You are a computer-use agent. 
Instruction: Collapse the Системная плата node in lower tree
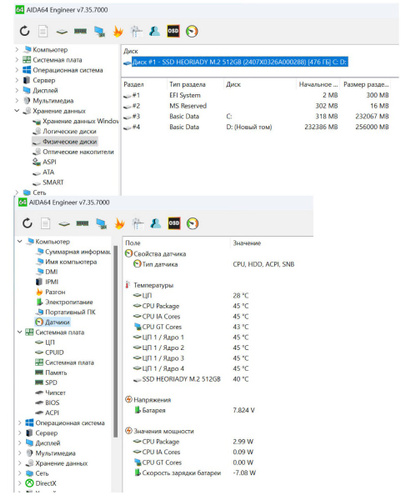20,332
